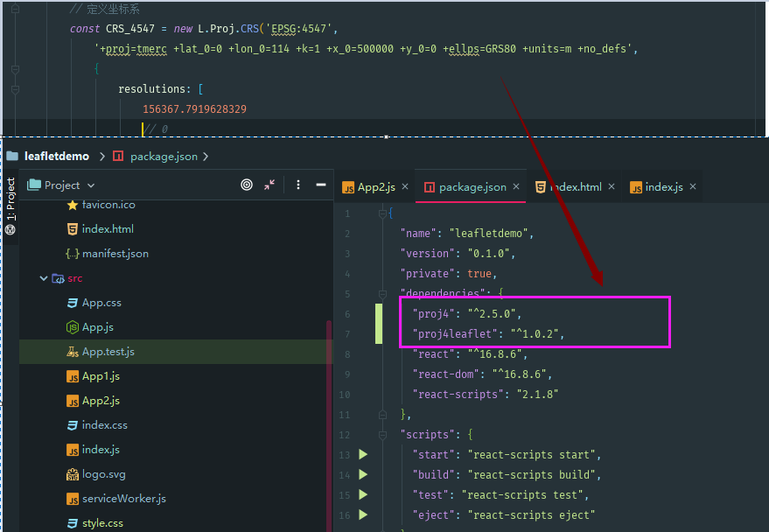Select index.css in the project tree
This screenshot has height=532, width=769.
click(97, 425)
